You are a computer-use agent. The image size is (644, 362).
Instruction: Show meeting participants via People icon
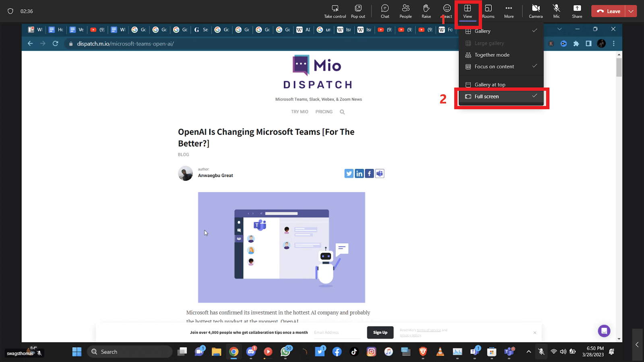tap(405, 11)
